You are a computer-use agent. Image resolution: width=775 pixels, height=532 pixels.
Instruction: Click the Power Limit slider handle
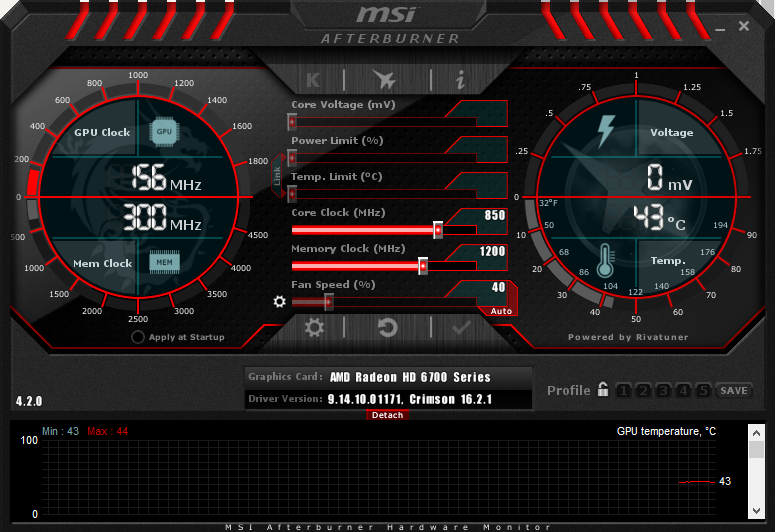click(x=292, y=158)
